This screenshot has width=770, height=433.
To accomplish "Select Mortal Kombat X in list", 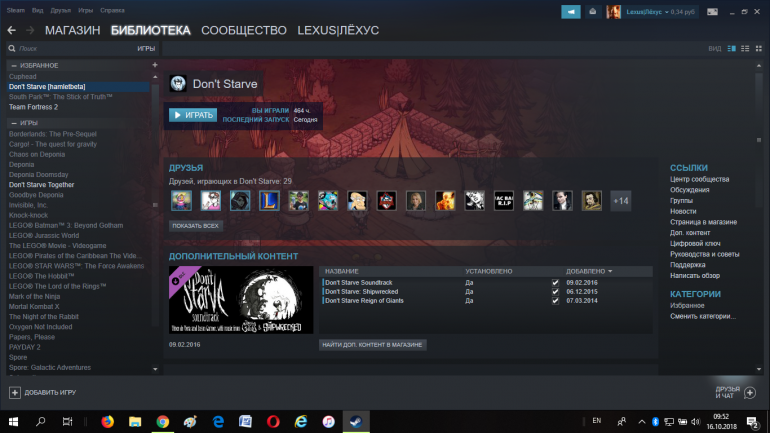I will (x=34, y=306).
